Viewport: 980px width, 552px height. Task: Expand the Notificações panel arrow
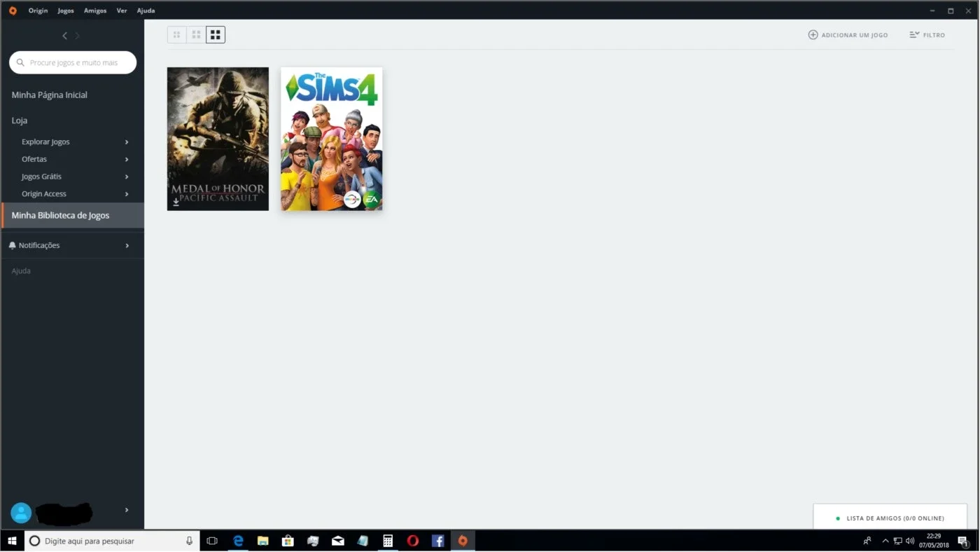[x=127, y=246]
